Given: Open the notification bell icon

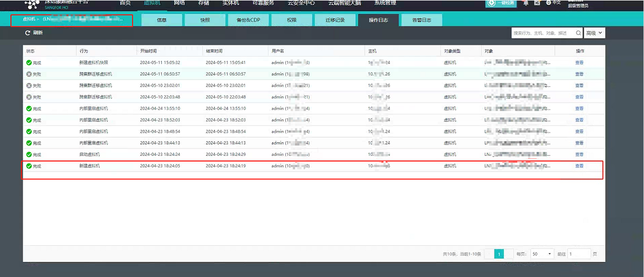Looking at the screenshot, I should pyautogui.click(x=526, y=3).
